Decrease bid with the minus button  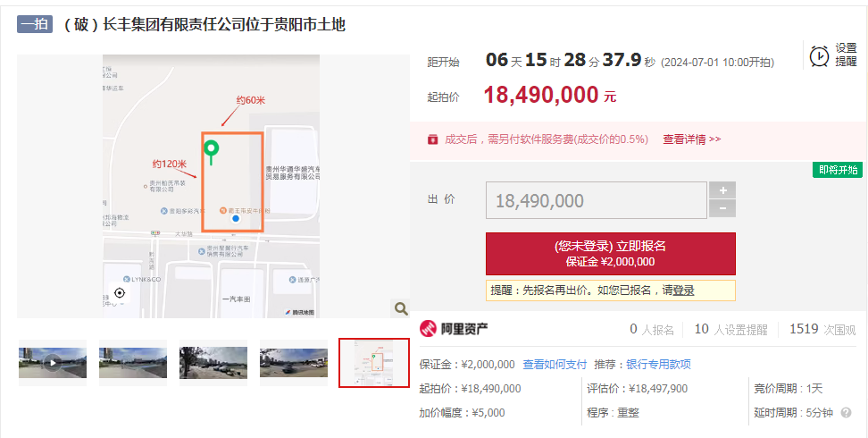point(722,209)
